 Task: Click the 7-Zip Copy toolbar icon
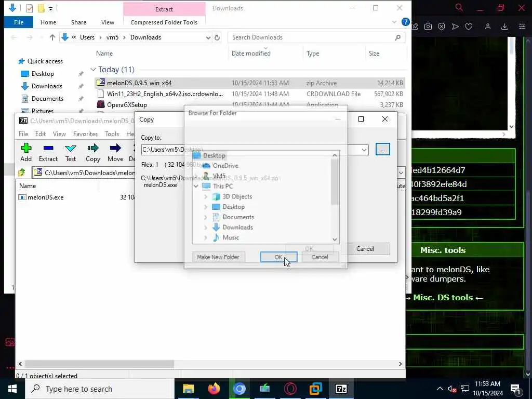click(92, 148)
